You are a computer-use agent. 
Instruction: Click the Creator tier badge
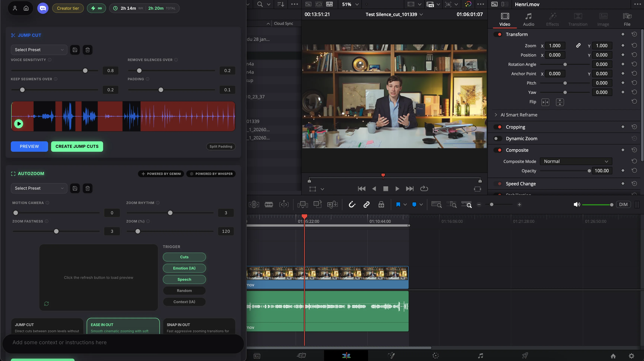point(68,8)
